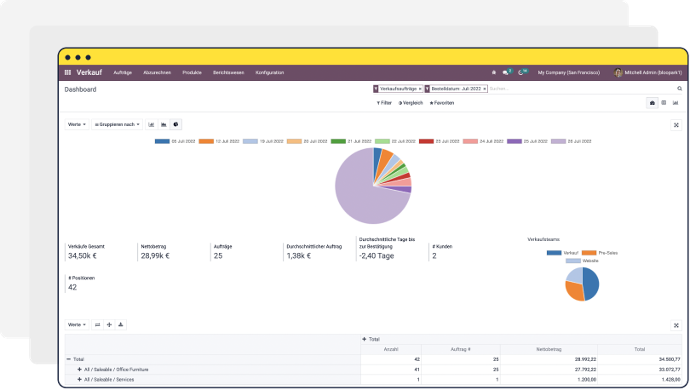This screenshot has width=690, height=390.
Task: Select the line chart mode icon
Action: coord(164,125)
